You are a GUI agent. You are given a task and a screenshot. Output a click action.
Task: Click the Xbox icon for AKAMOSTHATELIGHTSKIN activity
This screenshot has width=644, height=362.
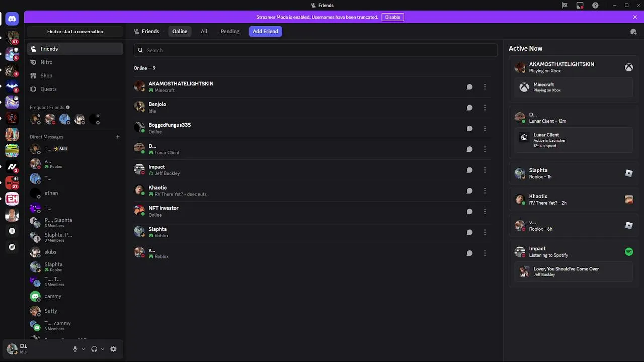[x=629, y=67]
